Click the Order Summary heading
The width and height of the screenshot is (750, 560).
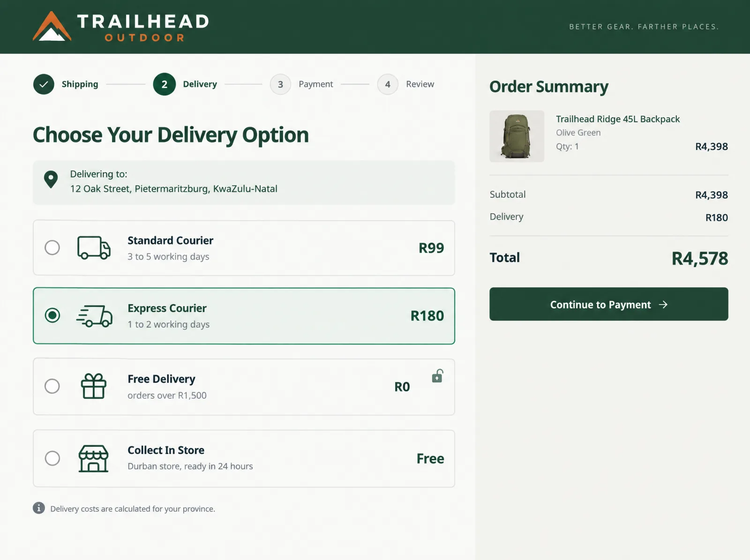tap(549, 87)
